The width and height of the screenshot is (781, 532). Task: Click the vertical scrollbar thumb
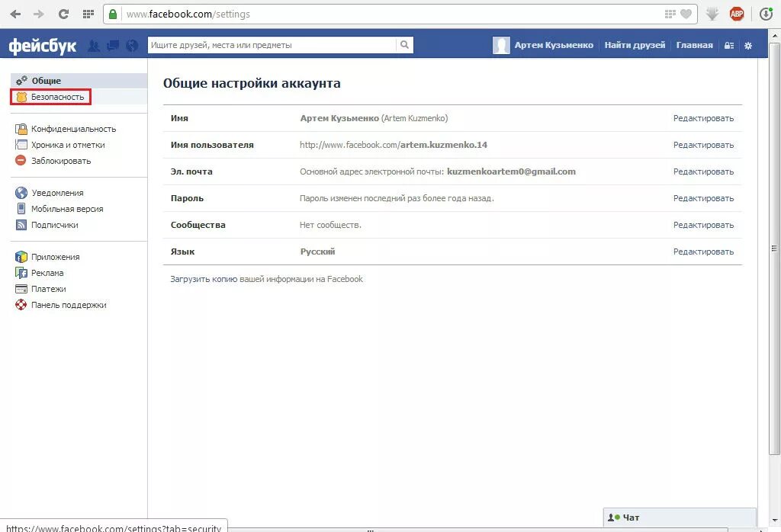[x=774, y=248]
